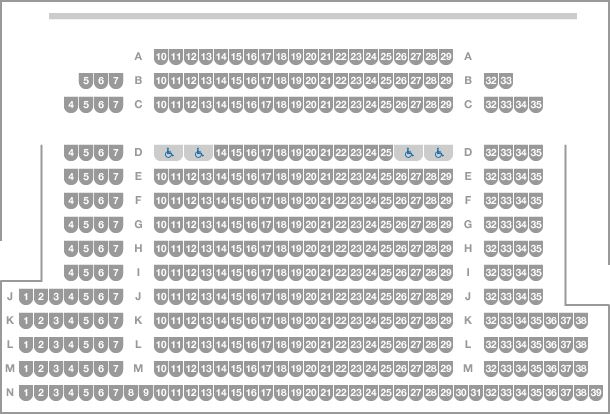Choose seat K38 on the far right
The height and width of the screenshot is (414, 610).
(x=581, y=321)
